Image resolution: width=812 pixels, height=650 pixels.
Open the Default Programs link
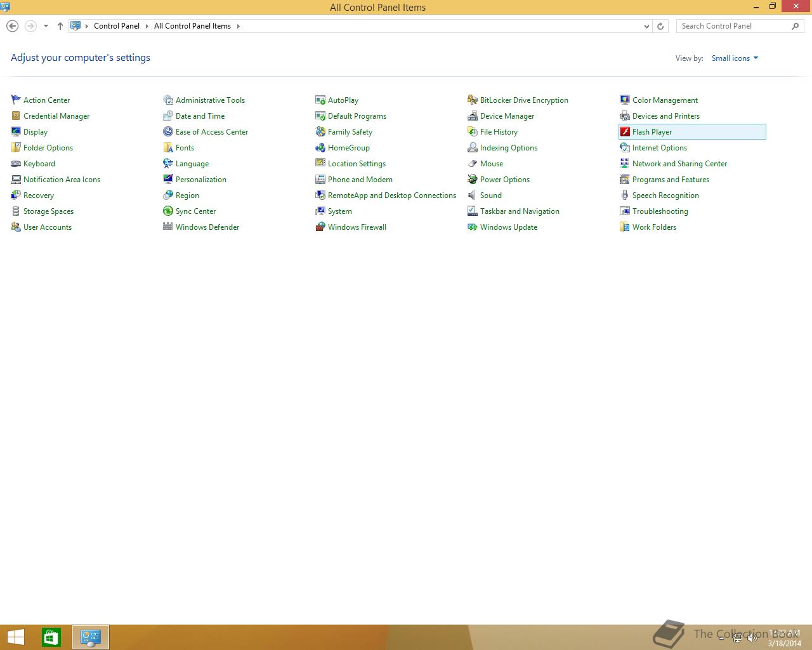click(x=357, y=116)
